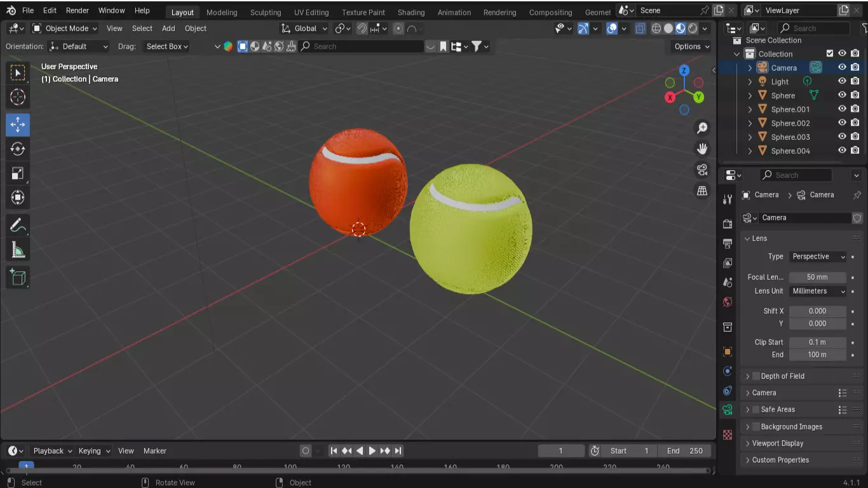
Task: Open the Playback dropdown in timeline
Action: (x=53, y=451)
